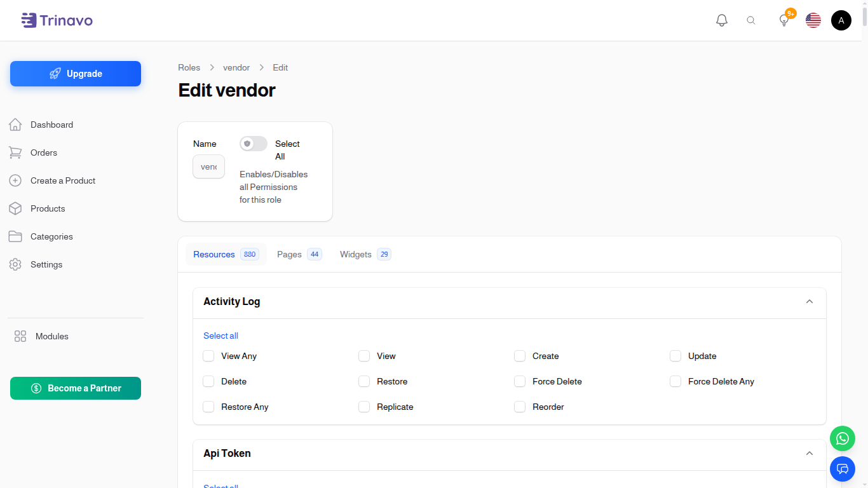
Task: Check the View Any permission
Action: (x=208, y=356)
